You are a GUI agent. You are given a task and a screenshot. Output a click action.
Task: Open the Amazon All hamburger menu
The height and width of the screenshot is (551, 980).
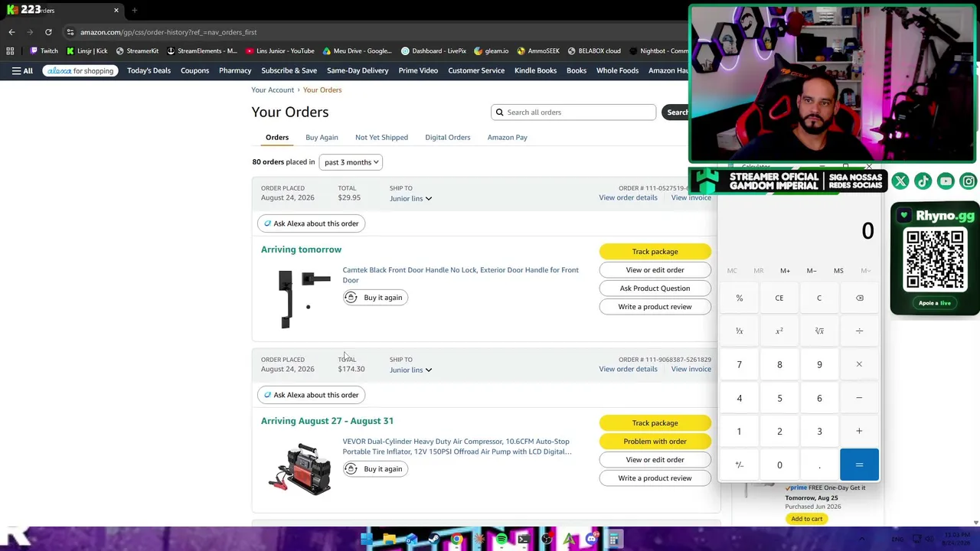click(x=22, y=70)
